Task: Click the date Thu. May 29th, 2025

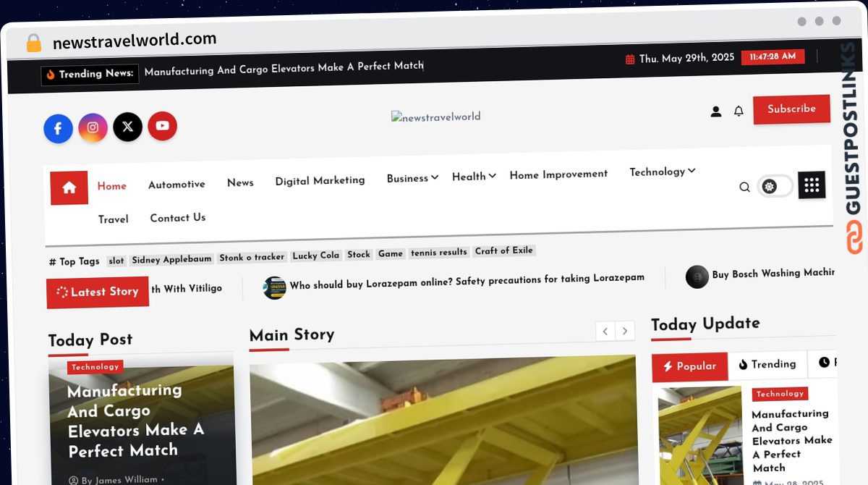Action: pyautogui.click(x=686, y=59)
